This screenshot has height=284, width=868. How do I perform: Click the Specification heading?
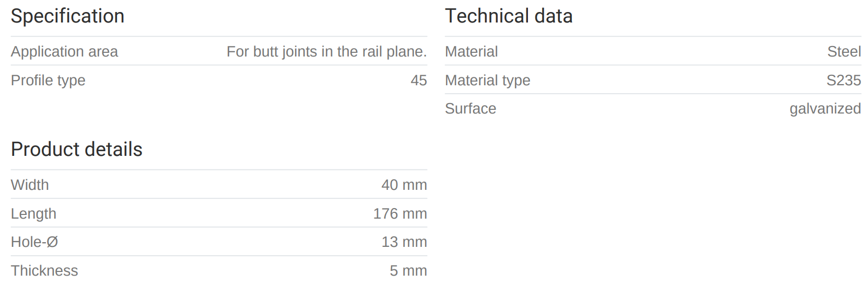coord(67,16)
